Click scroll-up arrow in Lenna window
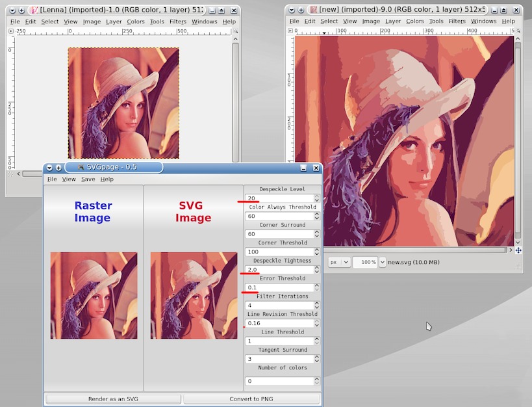This screenshot has height=407, width=532. click(235, 39)
